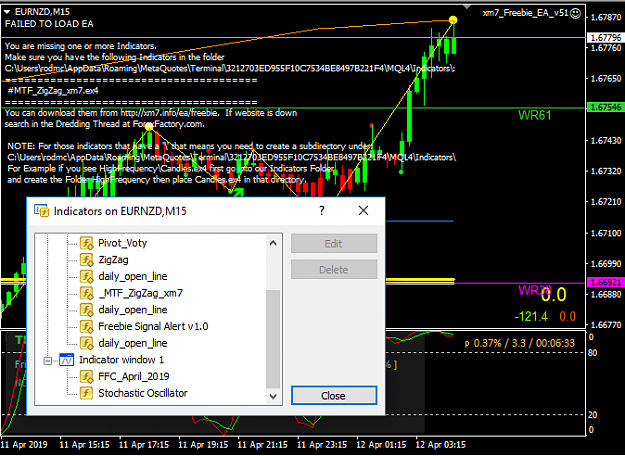This screenshot has width=625, height=456.
Task: Click the Edit button
Action: [x=334, y=243]
